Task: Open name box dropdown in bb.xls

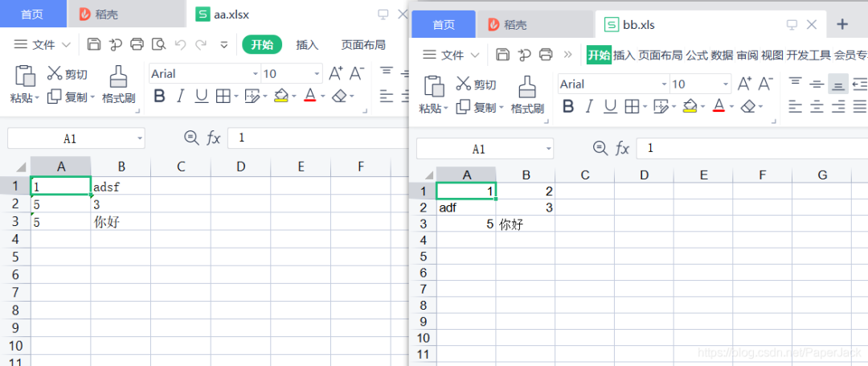Action: point(549,148)
